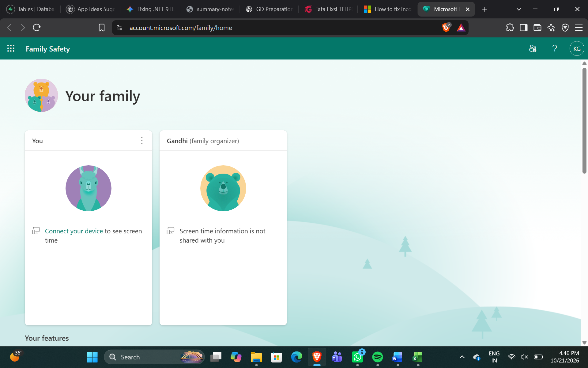Open the Brave Wallet icon
This screenshot has height=368, width=588.
coord(537,28)
